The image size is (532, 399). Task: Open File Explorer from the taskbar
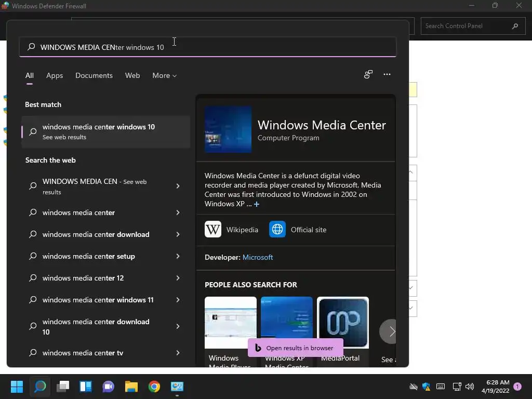(x=131, y=387)
